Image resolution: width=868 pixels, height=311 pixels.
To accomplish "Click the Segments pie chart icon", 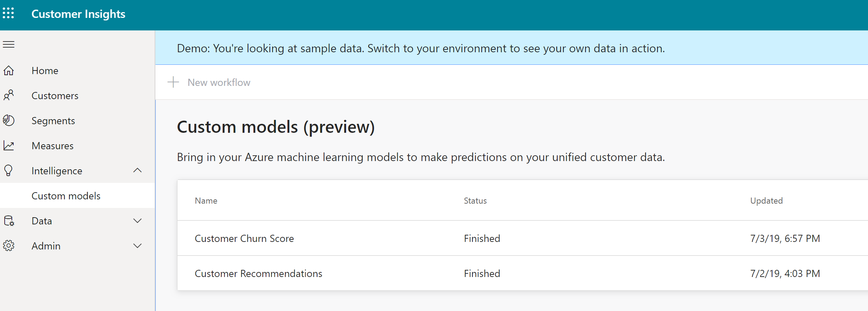I will point(9,120).
